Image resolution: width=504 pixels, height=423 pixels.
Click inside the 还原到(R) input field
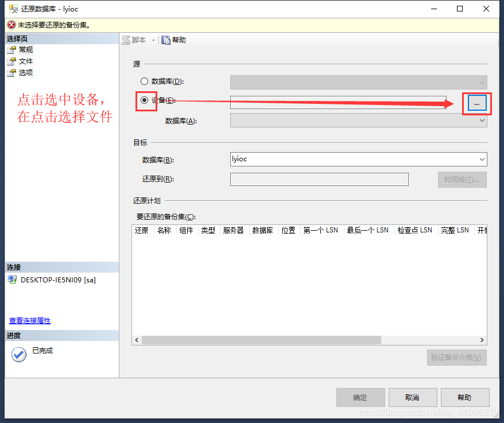pos(319,179)
